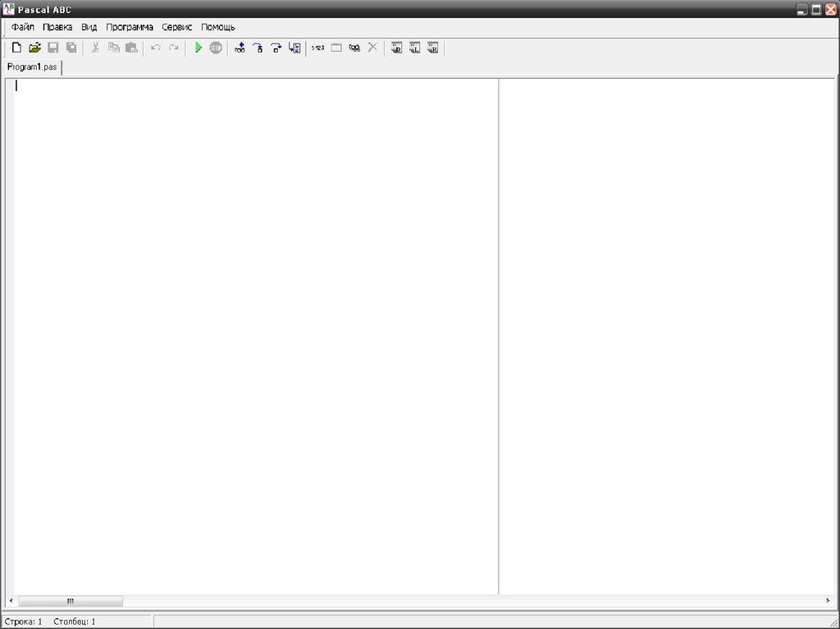Click the Строка: 1 status entry

pos(23,622)
